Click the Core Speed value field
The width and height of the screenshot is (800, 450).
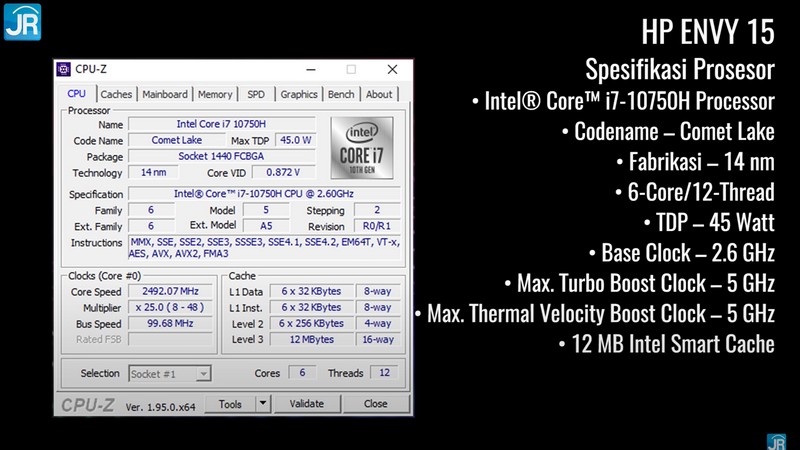click(x=170, y=292)
